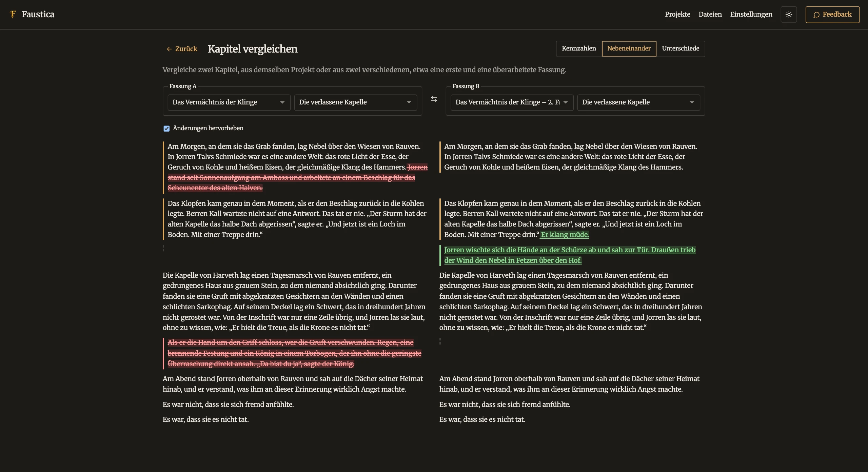This screenshot has width=868, height=472.
Task: Open Einstellungen in the top navigation
Action: click(x=751, y=14)
